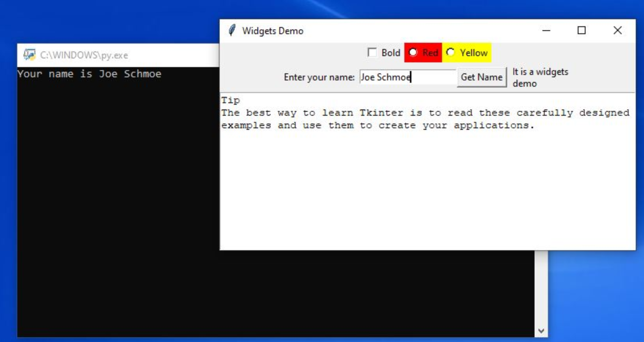Click the 'Enter your name:' label

pos(319,77)
